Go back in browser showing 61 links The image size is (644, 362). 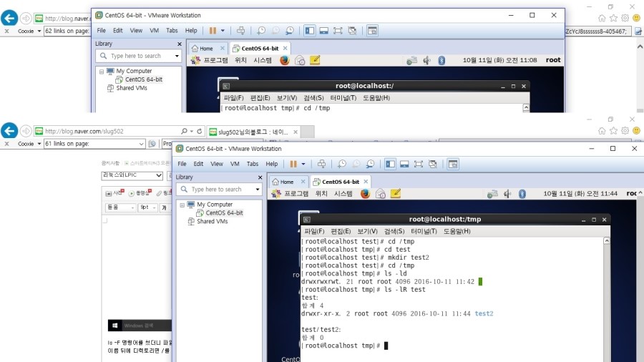pos(9,131)
